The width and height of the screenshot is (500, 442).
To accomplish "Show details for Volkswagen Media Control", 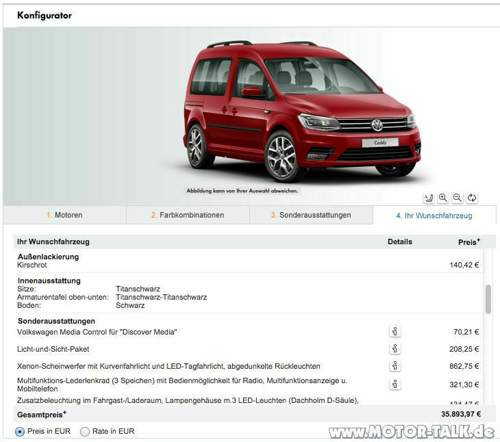I will [395, 331].
